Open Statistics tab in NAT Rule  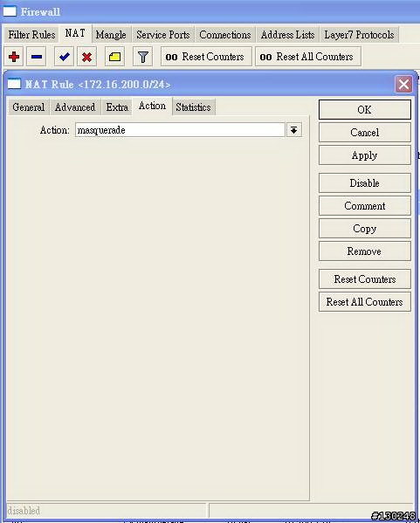[x=194, y=107]
